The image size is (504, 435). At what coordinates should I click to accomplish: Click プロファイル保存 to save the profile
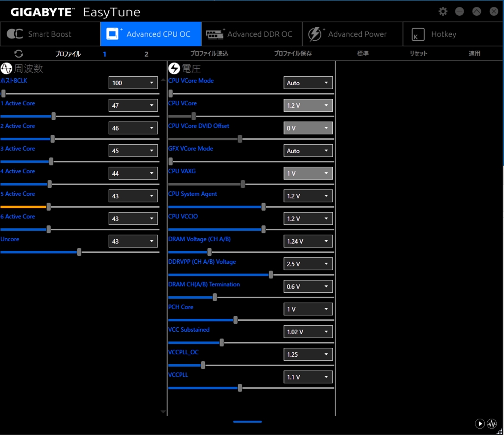click(x=293, y=53)
